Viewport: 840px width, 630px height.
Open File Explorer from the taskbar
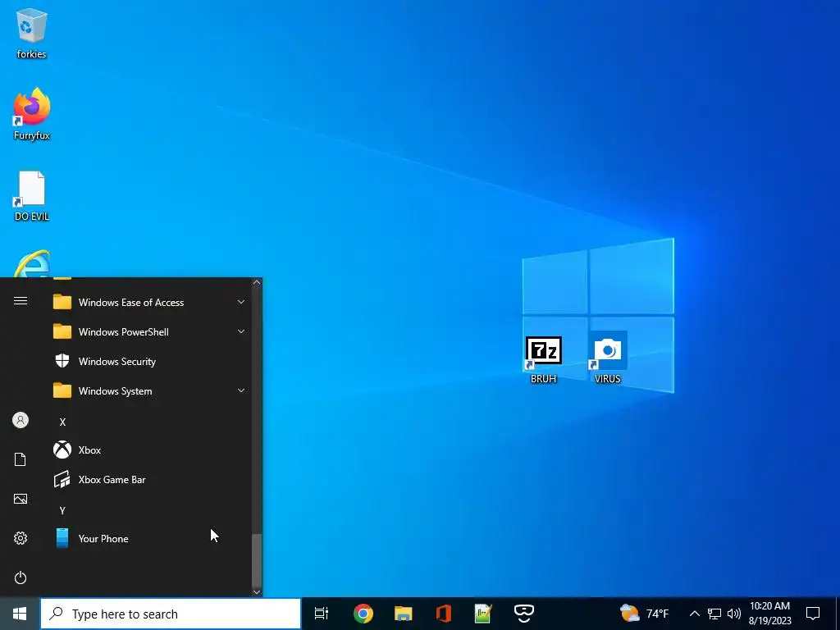click(404, 614)
